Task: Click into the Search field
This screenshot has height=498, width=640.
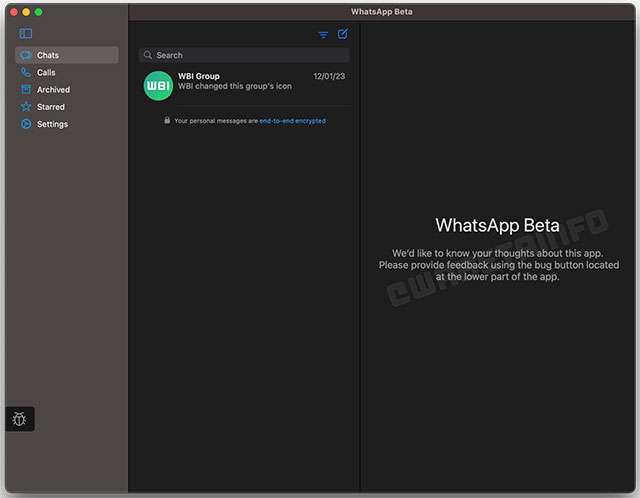Action: coord(250,55)
